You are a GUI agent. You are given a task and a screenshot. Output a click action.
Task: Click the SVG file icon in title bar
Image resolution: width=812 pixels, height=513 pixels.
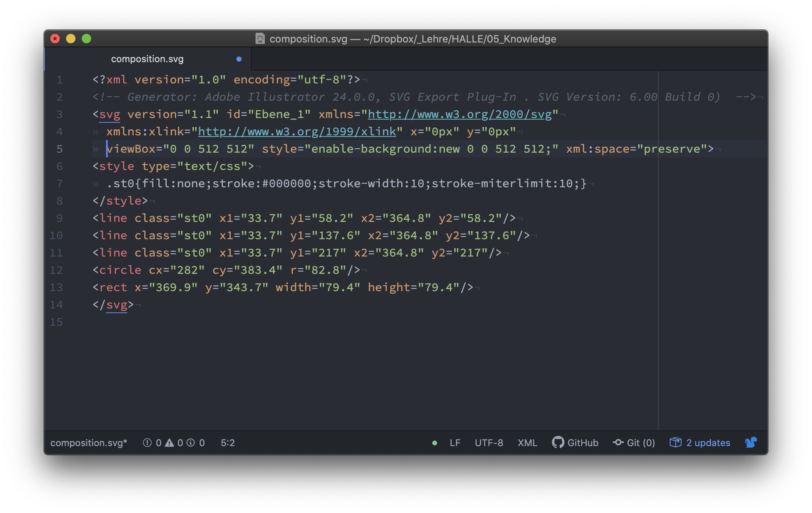pos(260,39)
